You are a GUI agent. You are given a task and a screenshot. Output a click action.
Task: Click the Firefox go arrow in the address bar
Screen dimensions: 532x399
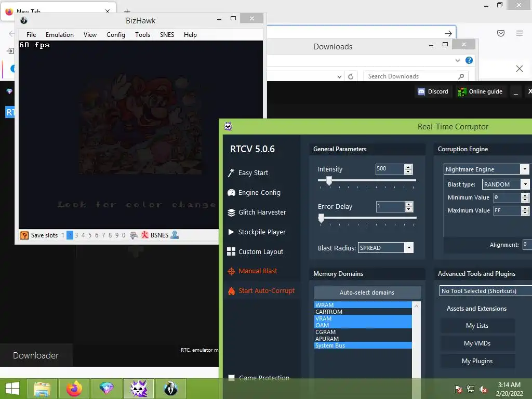tap(448, 33)
